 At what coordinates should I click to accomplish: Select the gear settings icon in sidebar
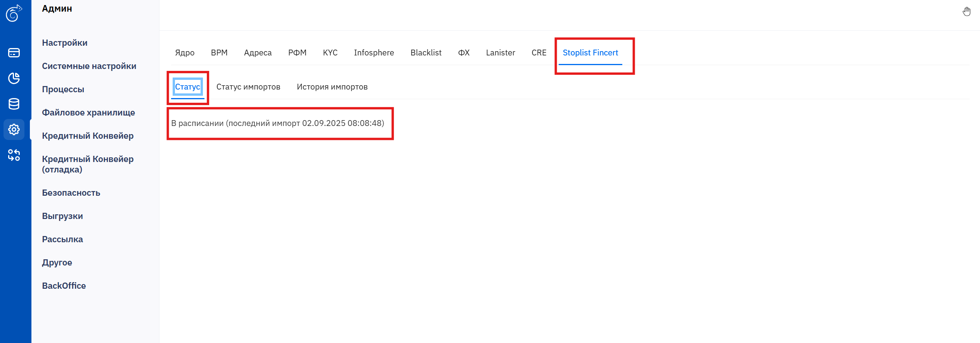(14, 129)
